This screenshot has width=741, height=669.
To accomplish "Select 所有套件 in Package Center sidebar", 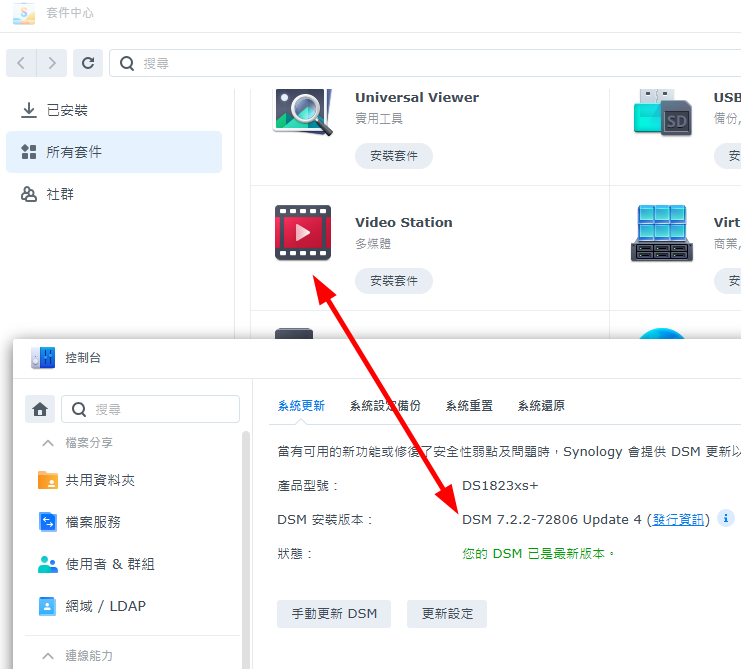I will 114,152.
